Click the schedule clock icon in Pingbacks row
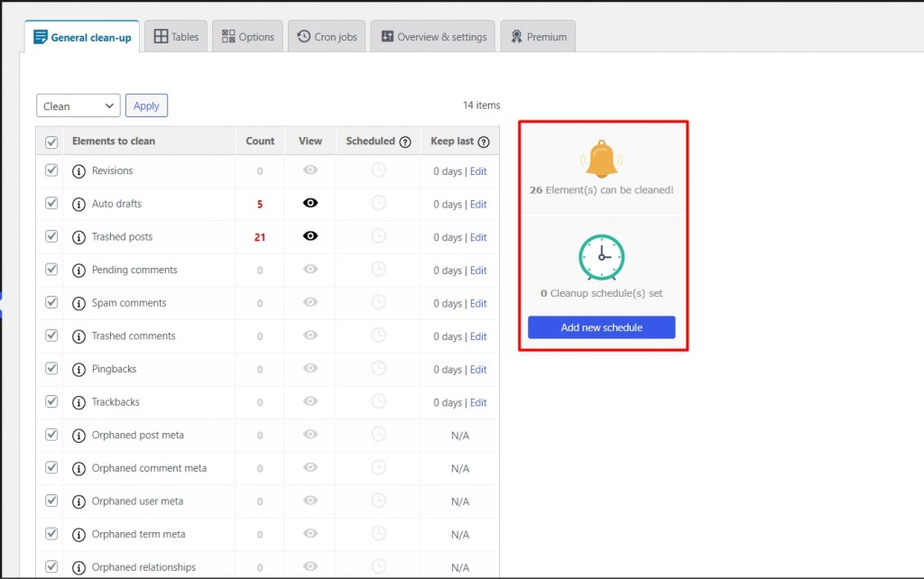Viewport: 924px width, 579px height. click(378, 368)
